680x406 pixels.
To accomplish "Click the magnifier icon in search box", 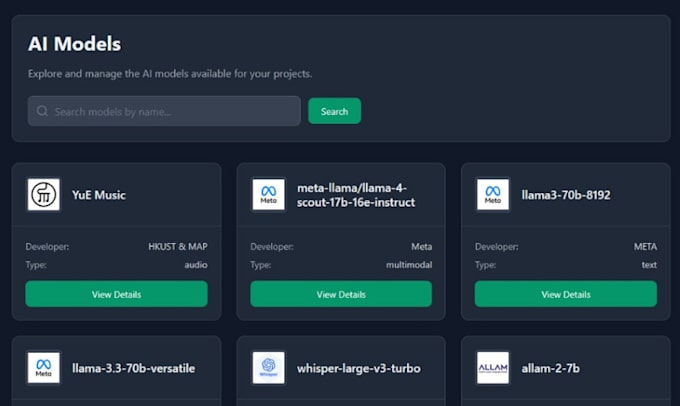I will click(42, 111).
